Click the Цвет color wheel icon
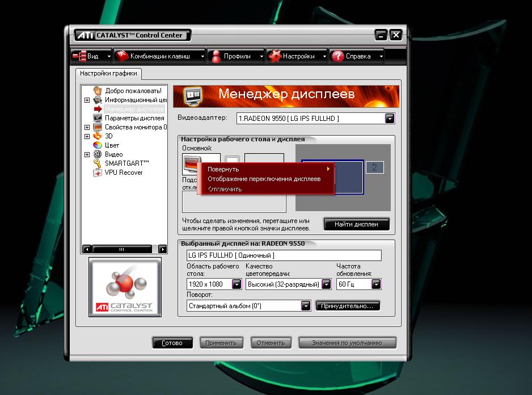Viewport: 532px width, 395px height. pos(98,145)
